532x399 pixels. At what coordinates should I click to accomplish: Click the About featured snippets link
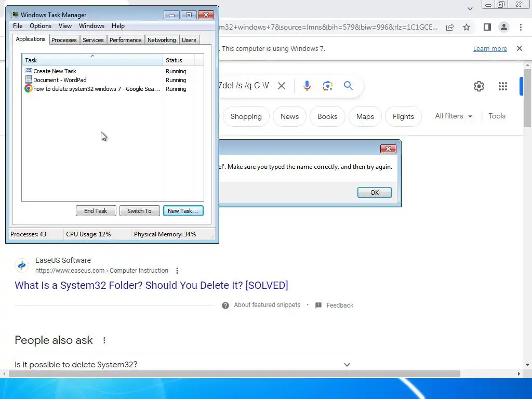pyautogui.click(x=267, y=305)
